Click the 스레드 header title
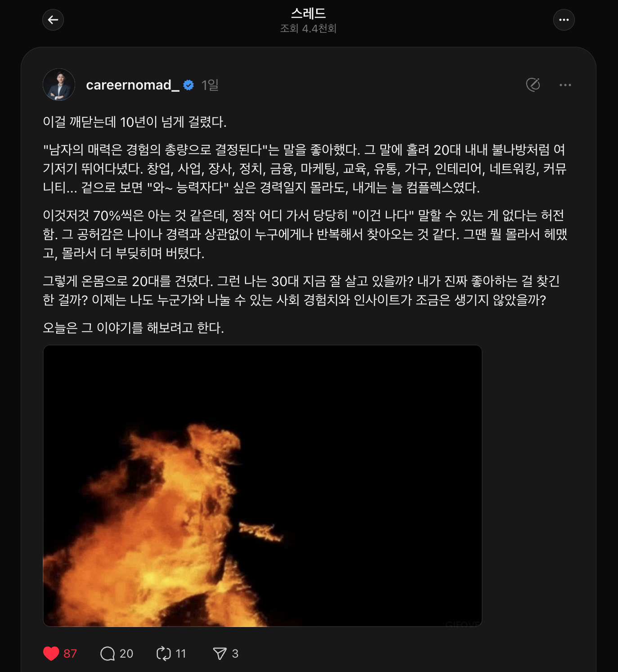 [x=309, y=13]
